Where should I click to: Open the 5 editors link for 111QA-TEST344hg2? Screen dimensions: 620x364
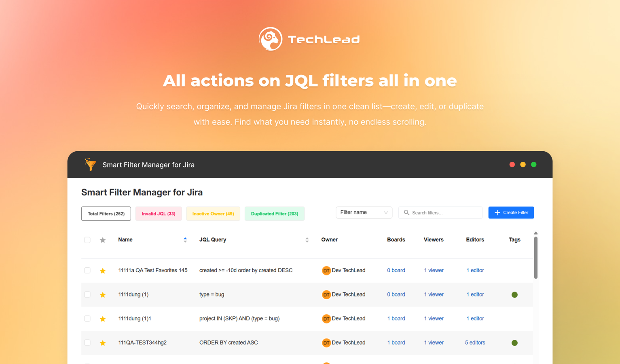475,343
